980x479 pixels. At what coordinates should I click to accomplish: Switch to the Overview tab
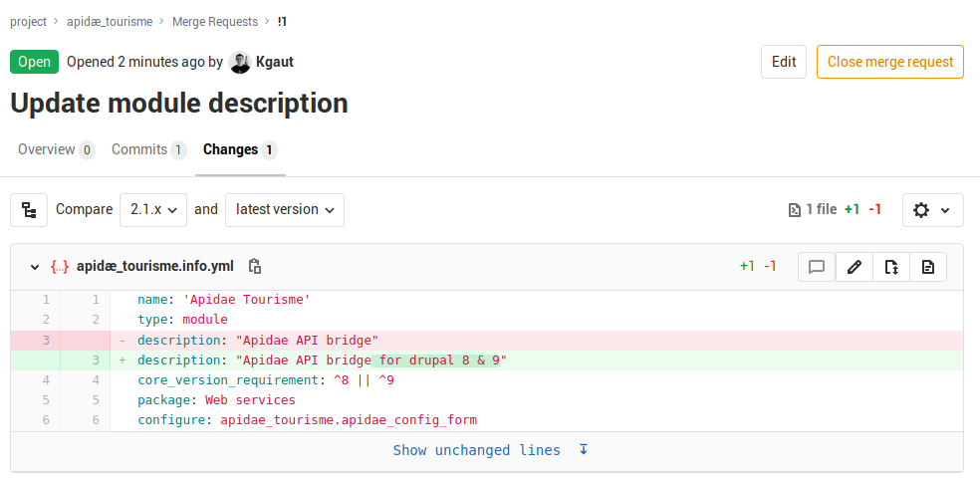click(56, 149)
